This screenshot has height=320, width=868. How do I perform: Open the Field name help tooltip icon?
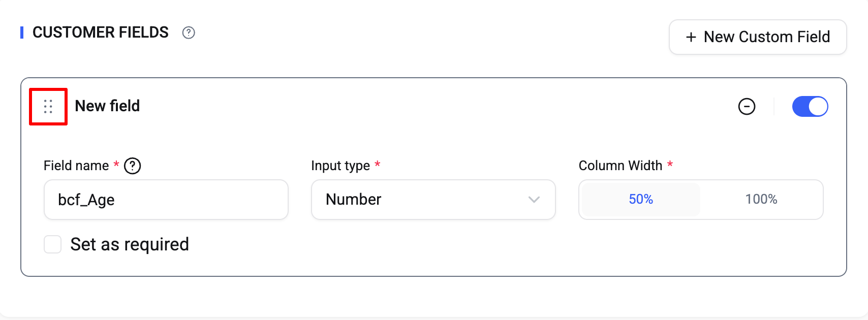click(x=133, y=166)
